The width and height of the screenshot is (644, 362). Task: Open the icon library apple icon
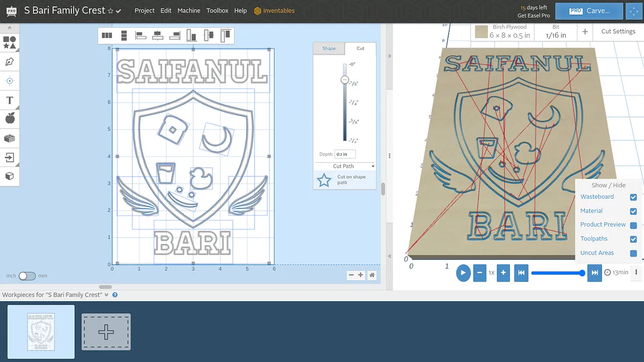coord(10,119)
